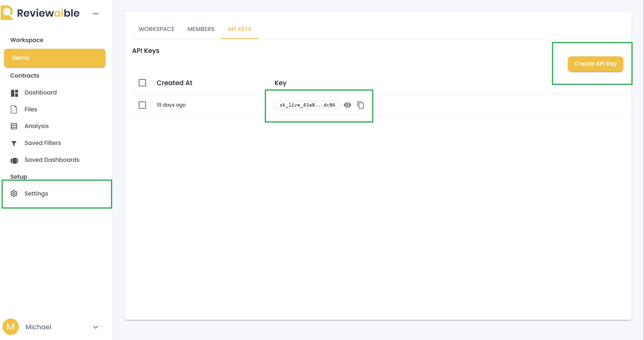Select the API KEYS tab
The width and height of the screenshot is (644, 340).
[240, 29]
